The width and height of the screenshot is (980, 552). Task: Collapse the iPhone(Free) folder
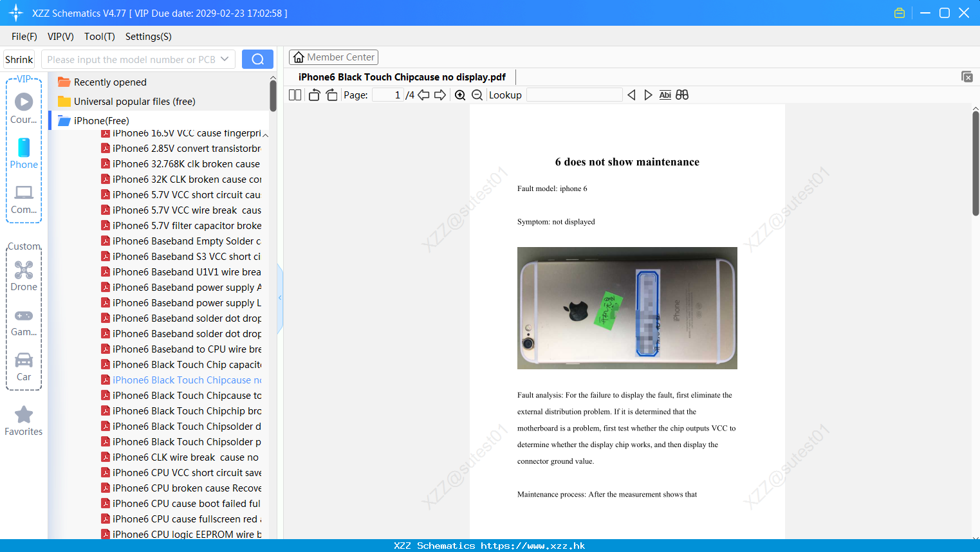[93, 121]
